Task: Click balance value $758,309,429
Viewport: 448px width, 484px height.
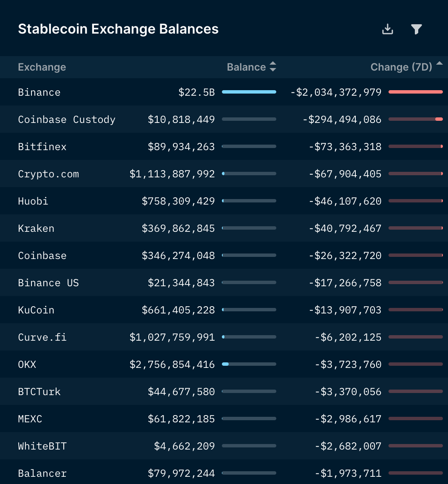Action: point(178,201)
